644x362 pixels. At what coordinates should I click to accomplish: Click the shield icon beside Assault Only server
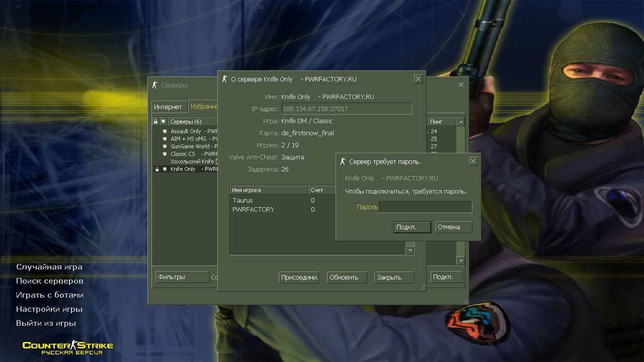(165, 131)
